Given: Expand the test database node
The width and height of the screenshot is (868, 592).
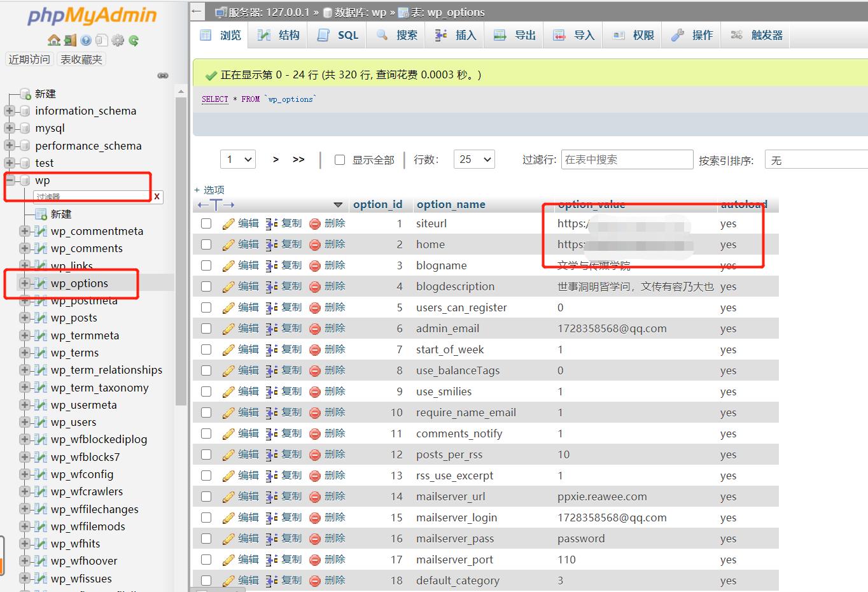Looking at the screenshot, I should 10,163.
